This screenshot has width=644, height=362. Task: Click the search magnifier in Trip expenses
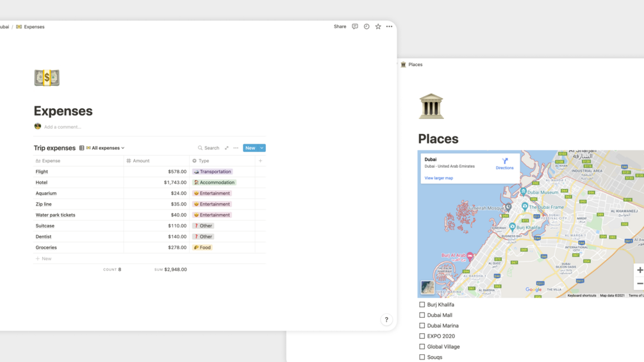(200, 148)
